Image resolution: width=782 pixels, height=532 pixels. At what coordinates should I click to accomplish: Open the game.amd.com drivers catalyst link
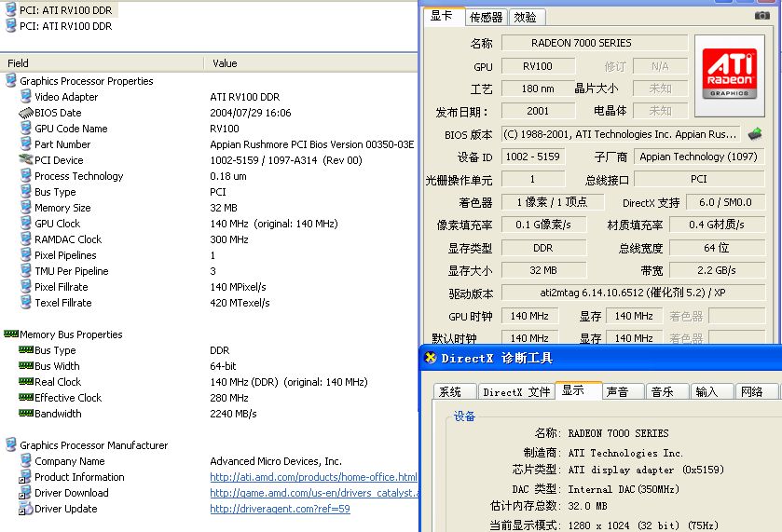[x=314, y=493]
